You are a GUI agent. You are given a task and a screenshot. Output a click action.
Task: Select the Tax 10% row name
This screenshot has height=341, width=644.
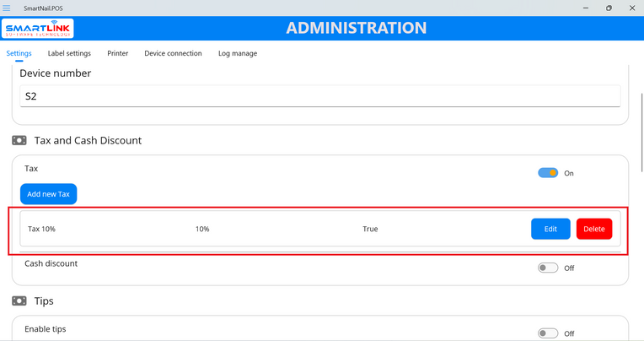click(x=42, y=229)
